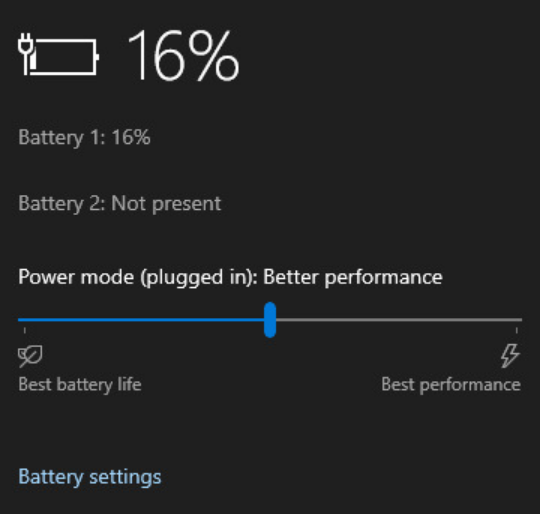
Task: Click the Battery 1: 16% status line
Action: pos(84,137)
